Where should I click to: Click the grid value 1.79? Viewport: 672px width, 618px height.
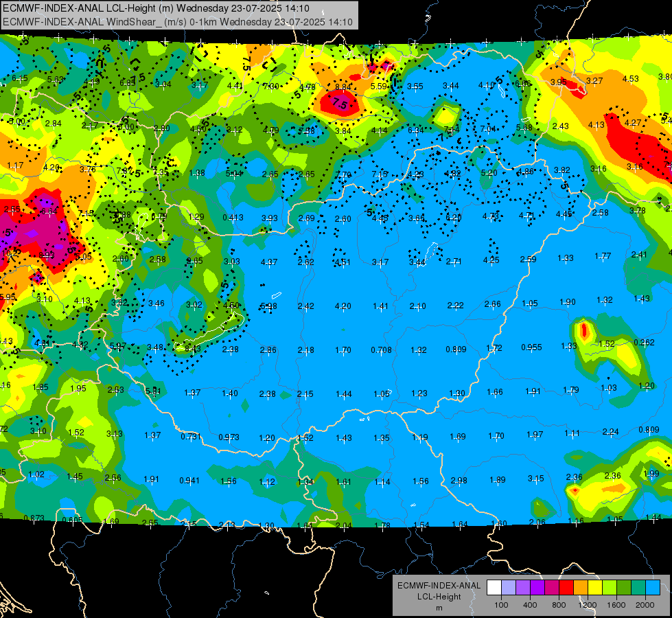pos(571,390)
